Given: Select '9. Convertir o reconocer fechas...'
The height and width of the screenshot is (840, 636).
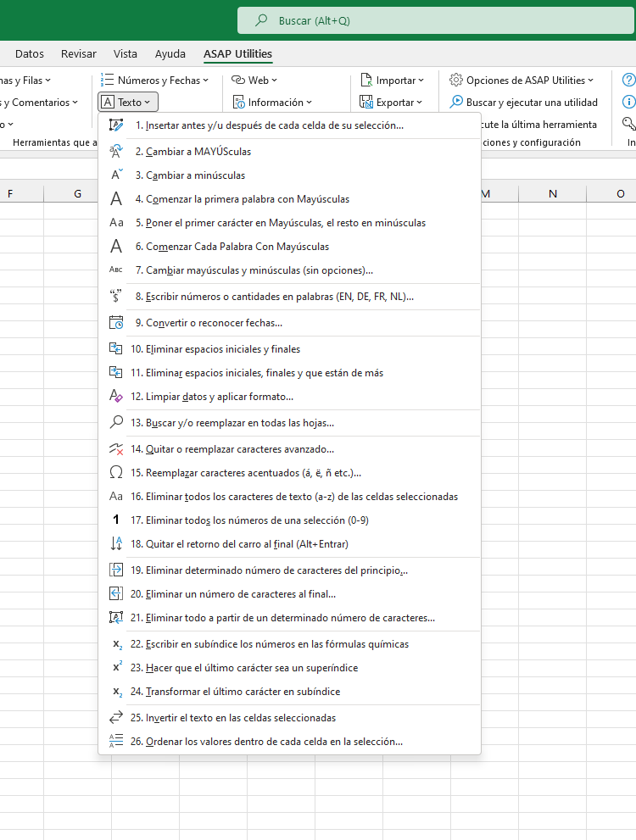Looking at the screenshot, I should 289,322.
